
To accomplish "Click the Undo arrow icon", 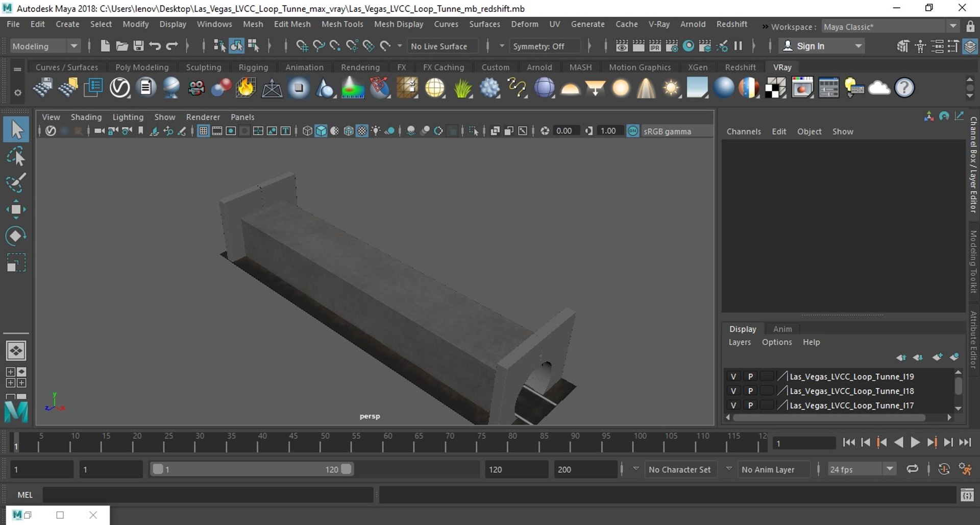I will point(155,46).
